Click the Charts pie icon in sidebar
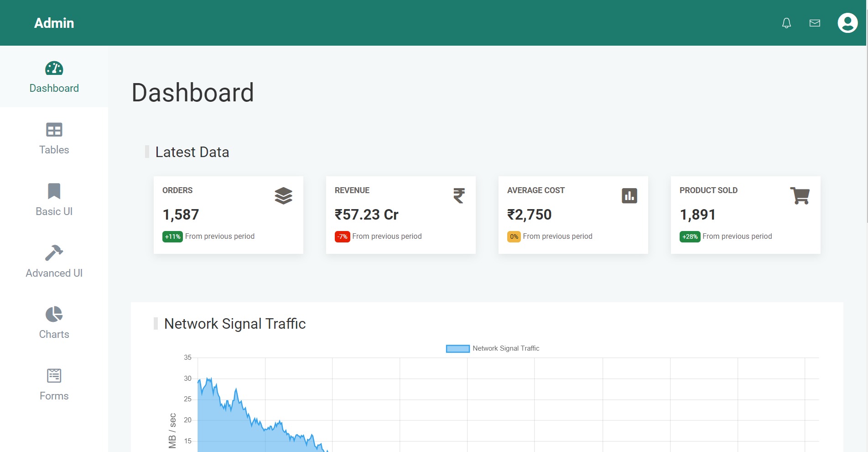Viewport: 868px width, 452px height. 54,314
